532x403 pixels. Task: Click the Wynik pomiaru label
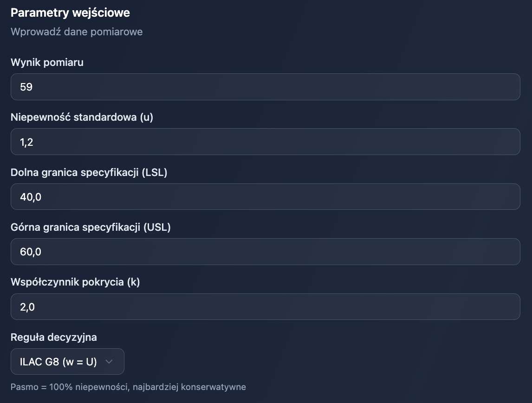point(47,62)
